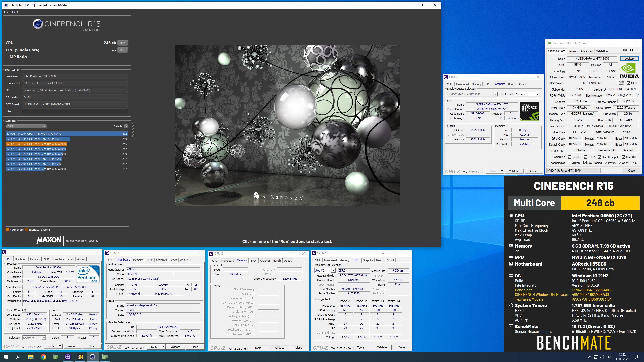Toggle the DirectCompute checkbox
This screenshot has width=644, height=362.
(x=599, y=157)
